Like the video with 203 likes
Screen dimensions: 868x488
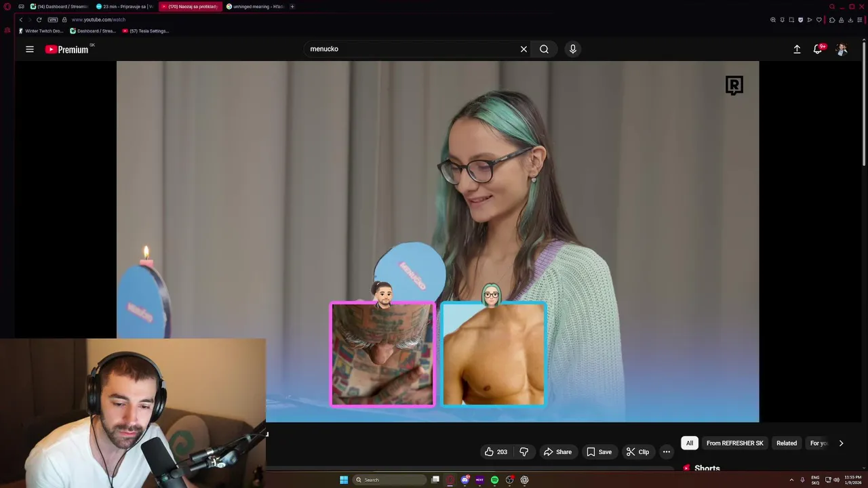[x=496, y=452]
